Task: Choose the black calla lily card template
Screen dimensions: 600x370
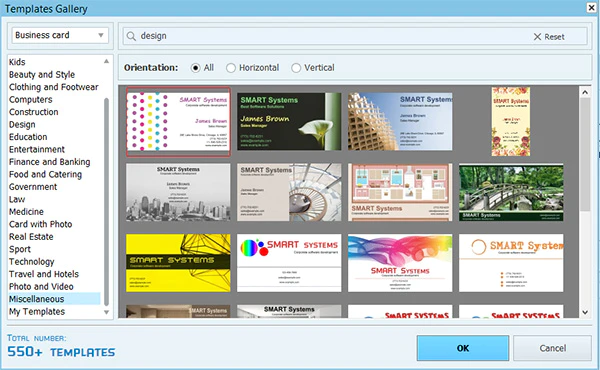Action: point(289,121)
